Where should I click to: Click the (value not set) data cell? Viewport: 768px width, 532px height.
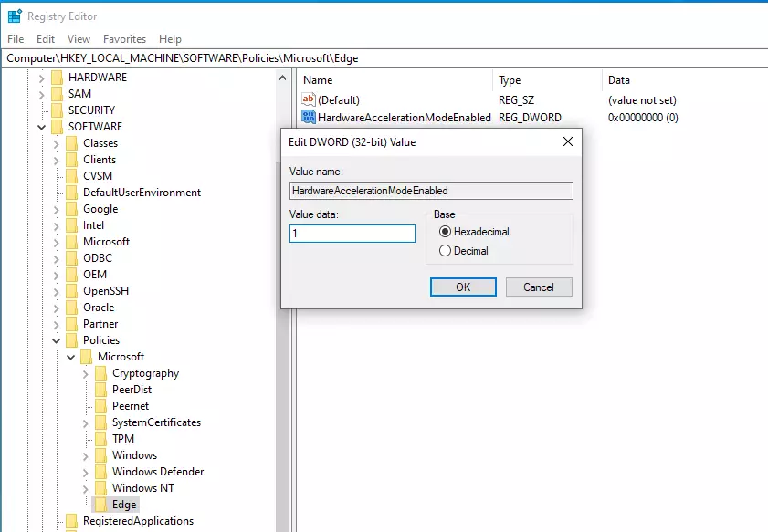coord(642,100)
